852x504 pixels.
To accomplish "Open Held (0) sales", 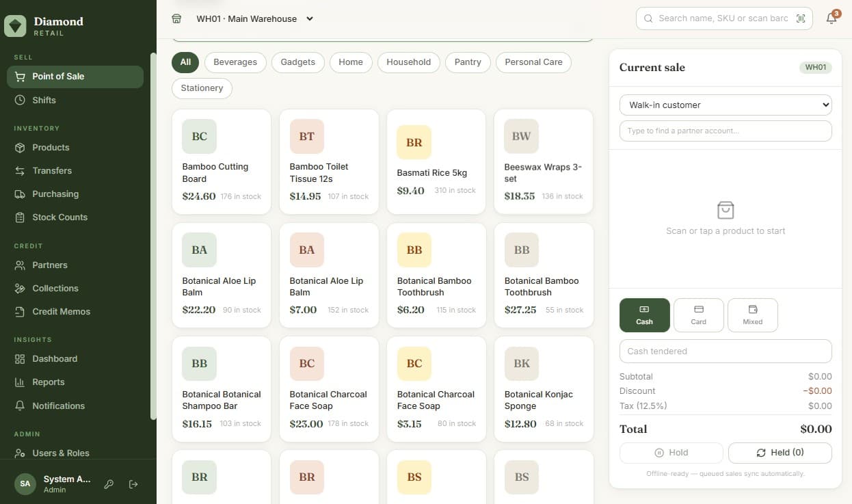I will [780, 453].
